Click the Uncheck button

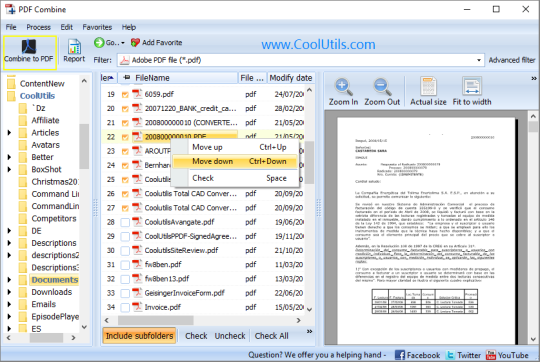click(x=230, y=336)
